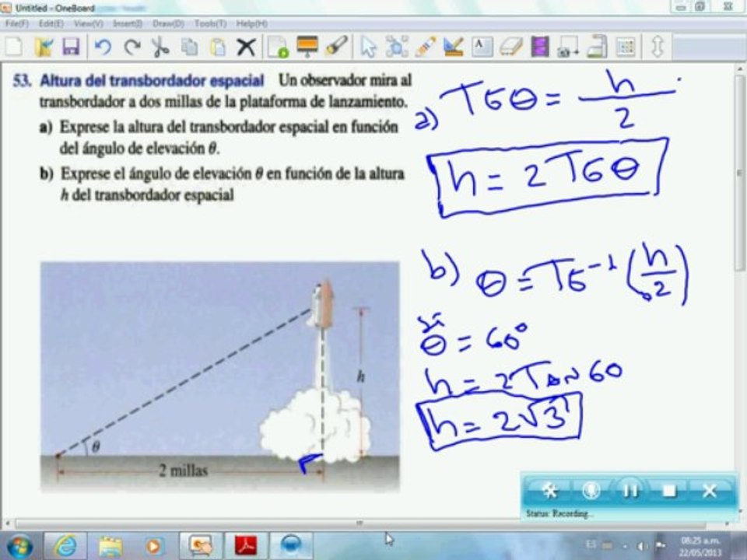Click the screen capture camera tool

(568, 47)
